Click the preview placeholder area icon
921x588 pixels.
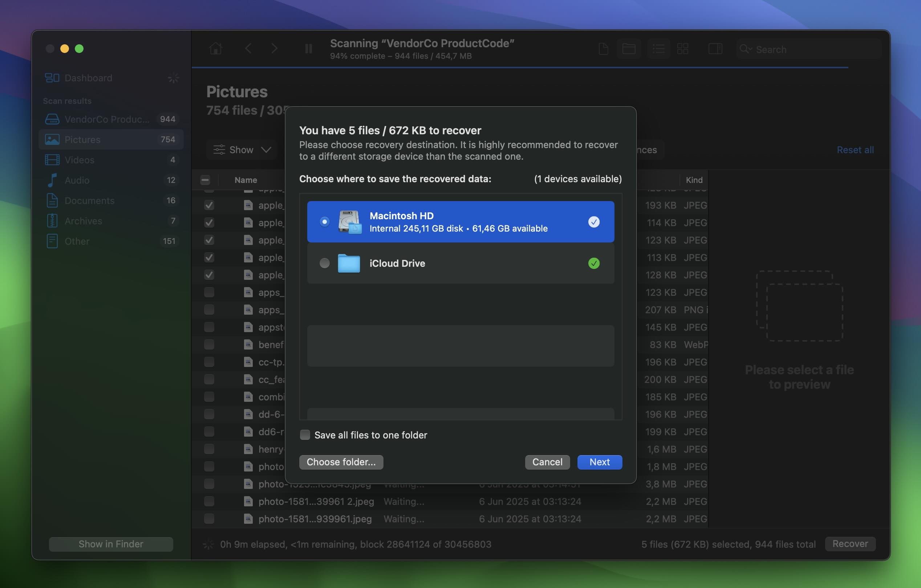[799, 306]
